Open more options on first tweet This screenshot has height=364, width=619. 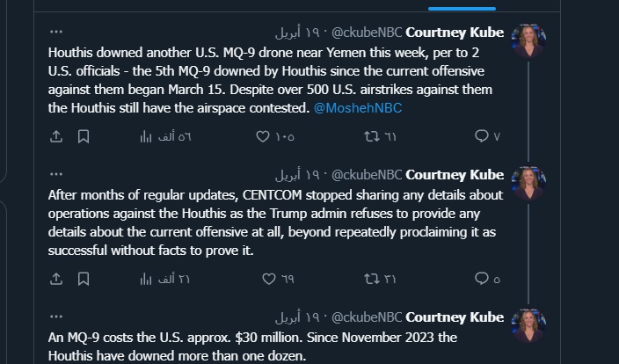56,32
